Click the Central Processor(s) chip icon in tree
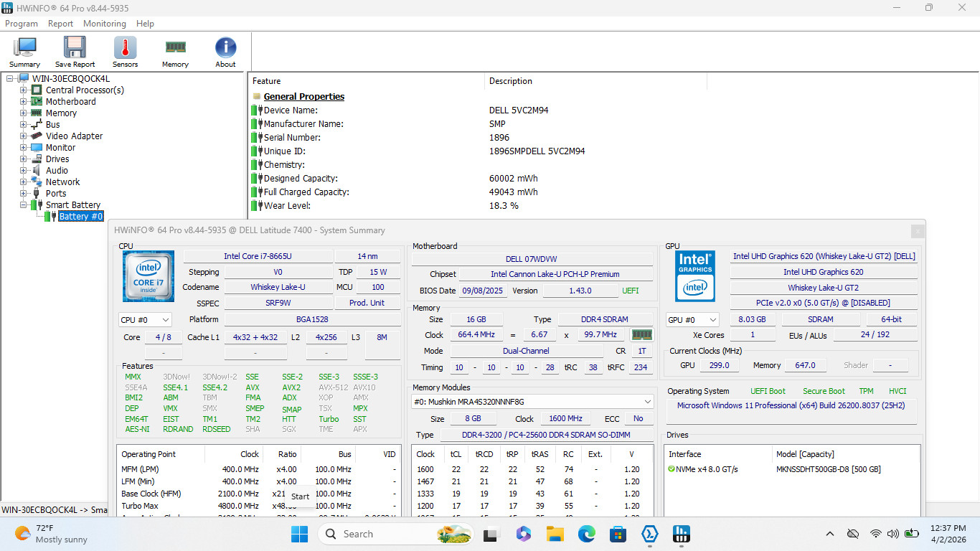 point(37,90)
